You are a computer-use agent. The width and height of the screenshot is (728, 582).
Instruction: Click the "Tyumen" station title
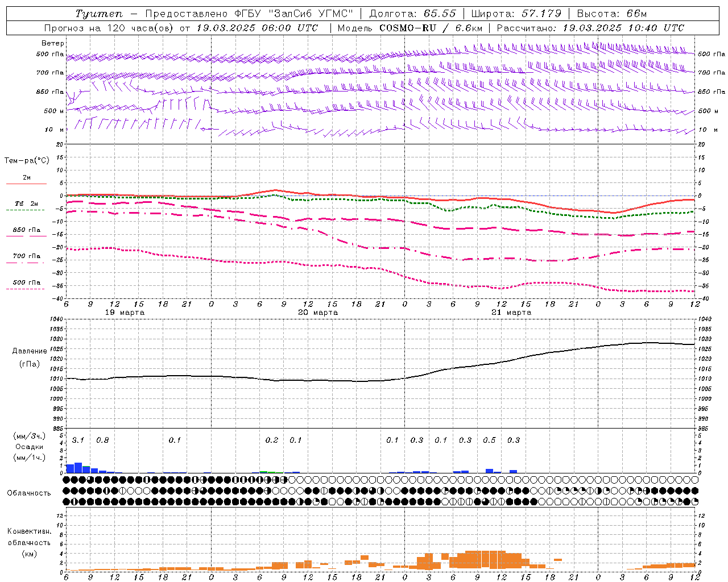pos(99,14)
